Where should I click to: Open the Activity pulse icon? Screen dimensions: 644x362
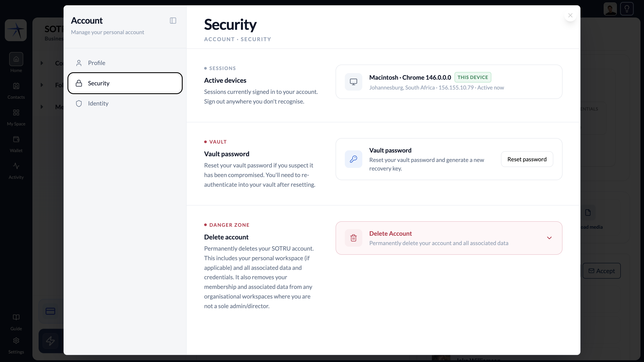click(16, 166)
